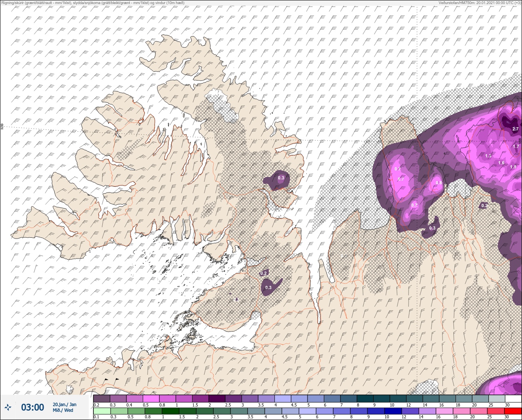Click the 'Rigning/skúrir' map title text
The width and height of the screenshot is (522, 420).
(93, 2)
